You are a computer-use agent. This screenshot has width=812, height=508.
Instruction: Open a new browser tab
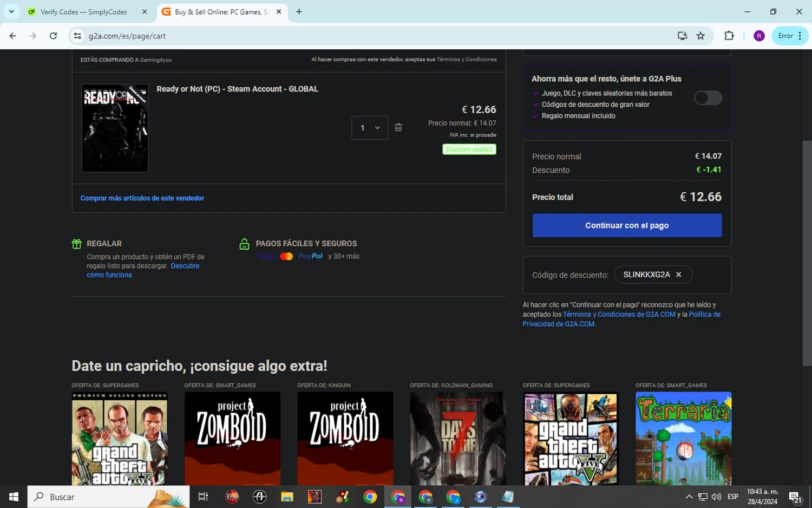tap(299, 12)
